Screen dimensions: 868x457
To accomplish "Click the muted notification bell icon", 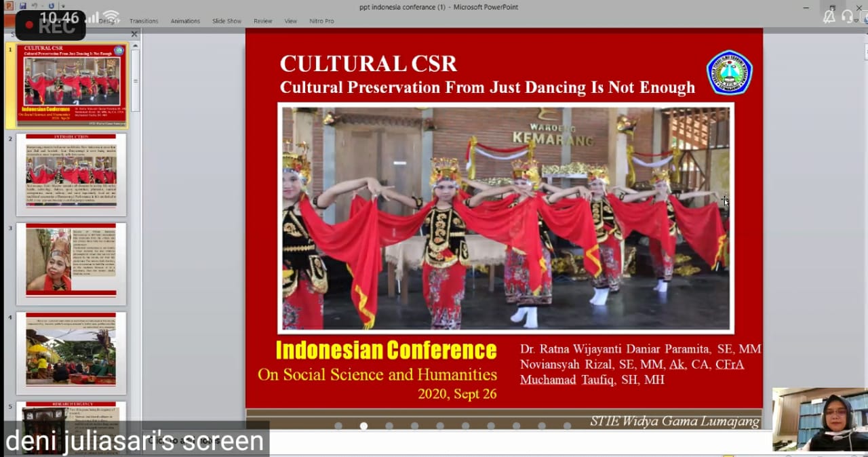I will [829, 17].
